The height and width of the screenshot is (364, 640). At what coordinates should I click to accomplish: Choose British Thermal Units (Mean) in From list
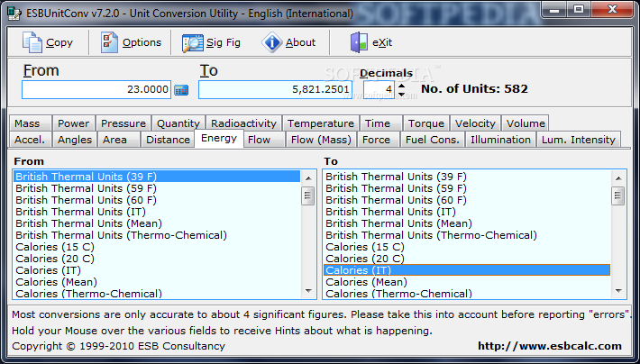(x=157, y=223)
